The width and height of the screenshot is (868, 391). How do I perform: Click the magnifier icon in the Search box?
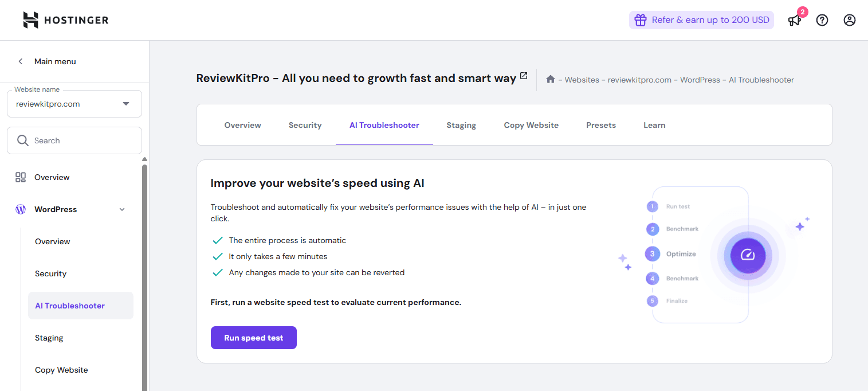[23, 140]
